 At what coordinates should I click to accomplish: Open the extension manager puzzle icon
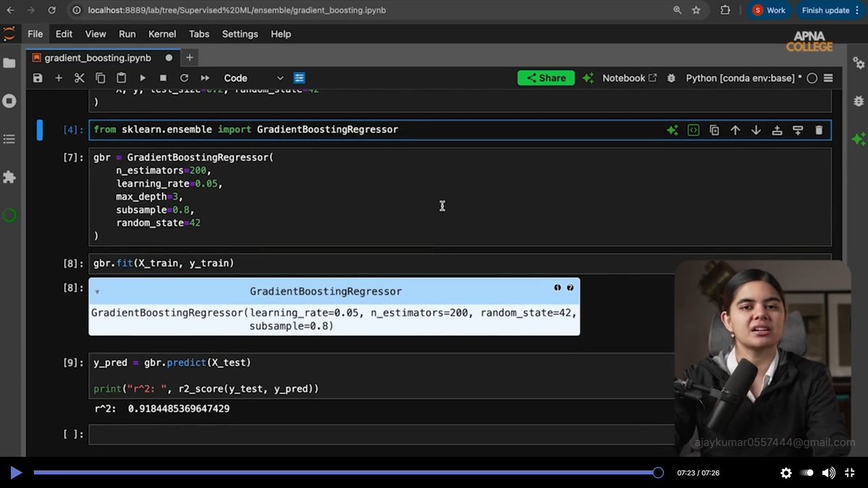point(9,177)
